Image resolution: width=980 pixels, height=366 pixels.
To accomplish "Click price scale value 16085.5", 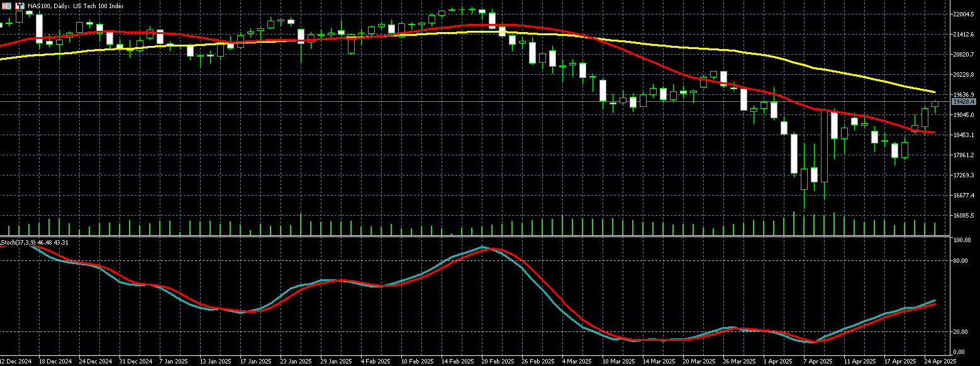I will 963,216.
